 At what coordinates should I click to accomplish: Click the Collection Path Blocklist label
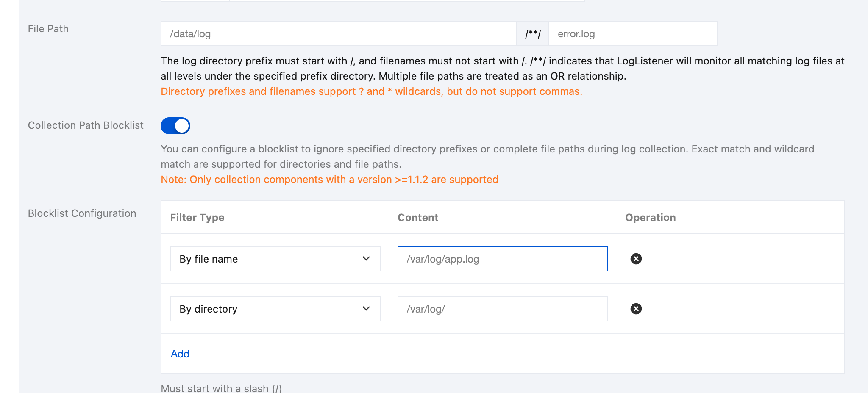click(86, 125)
